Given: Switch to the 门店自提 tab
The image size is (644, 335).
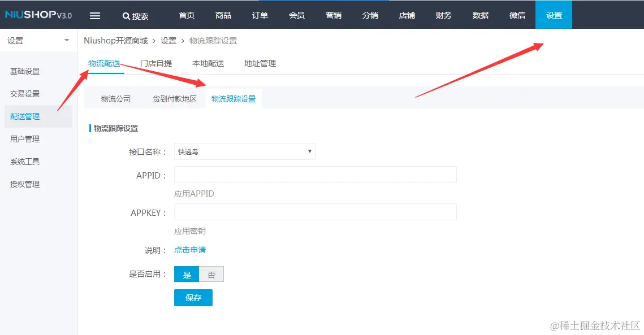Looking at the screenshot, I should pos(156,63).
